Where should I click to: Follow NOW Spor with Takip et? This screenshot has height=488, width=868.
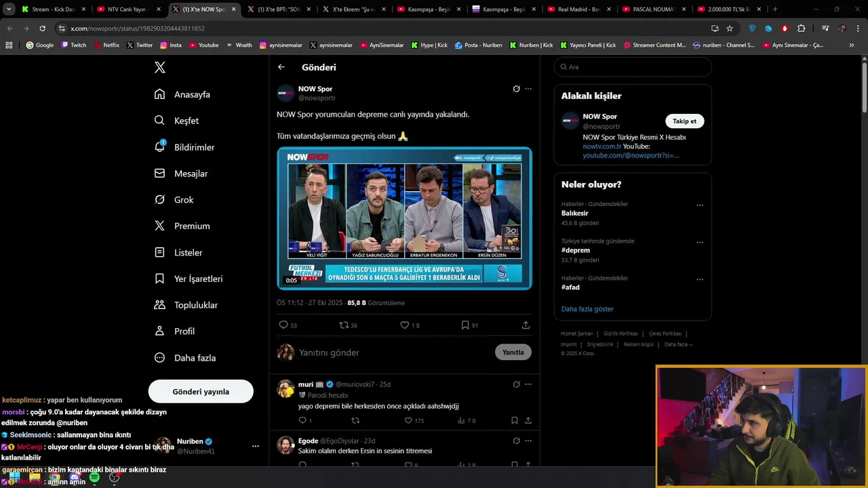click(x=684, y=121)
